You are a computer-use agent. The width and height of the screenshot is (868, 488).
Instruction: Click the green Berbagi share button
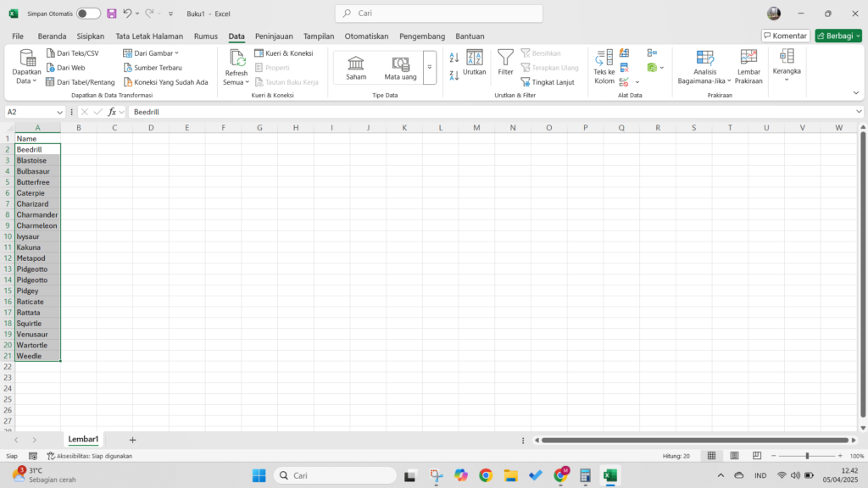(x=838, y=36)
